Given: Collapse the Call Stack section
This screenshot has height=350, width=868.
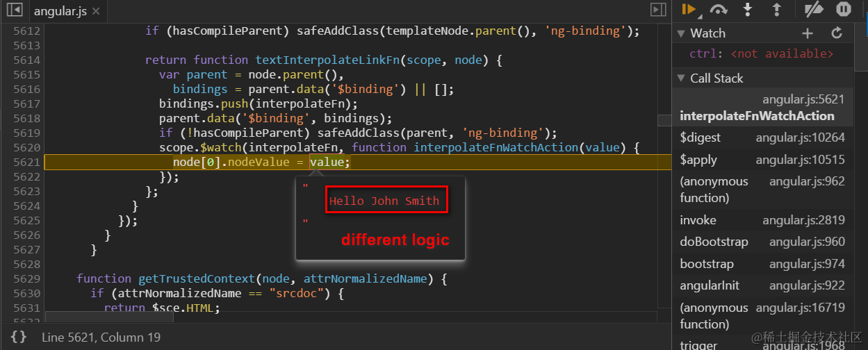Looking at the screenshot, I should 680,78.
